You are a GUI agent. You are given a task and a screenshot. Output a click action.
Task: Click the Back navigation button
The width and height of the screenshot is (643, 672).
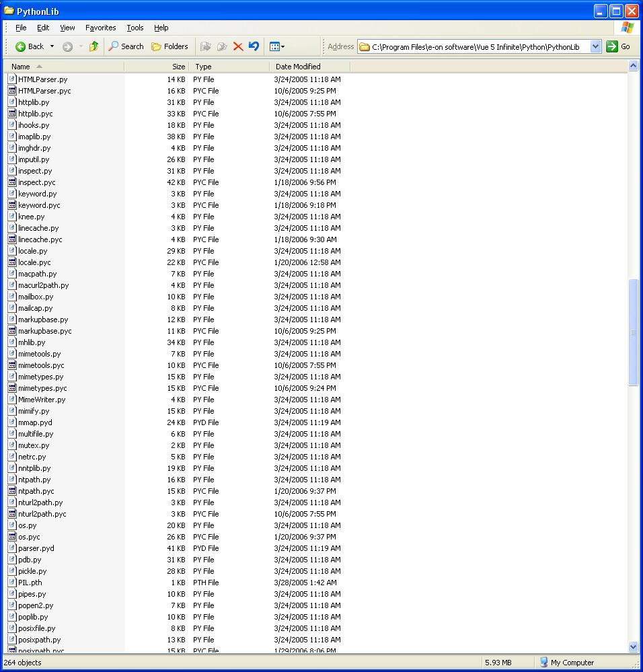pos(29,46)
